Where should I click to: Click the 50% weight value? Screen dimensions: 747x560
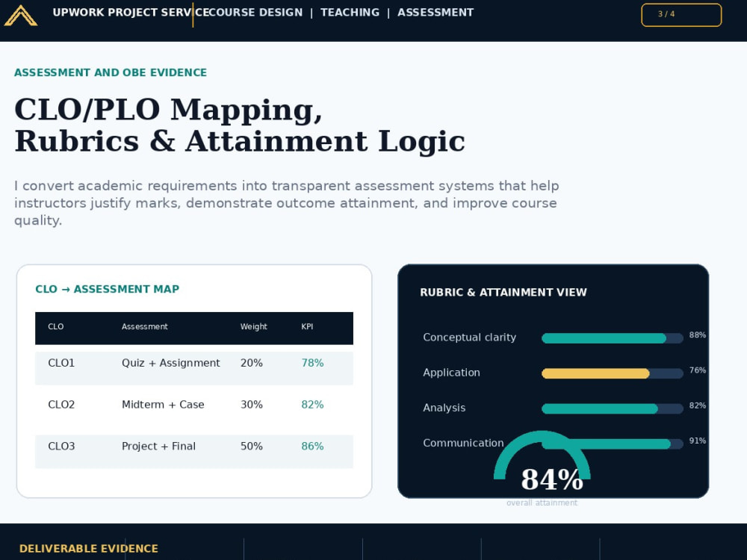coord(252,447)
